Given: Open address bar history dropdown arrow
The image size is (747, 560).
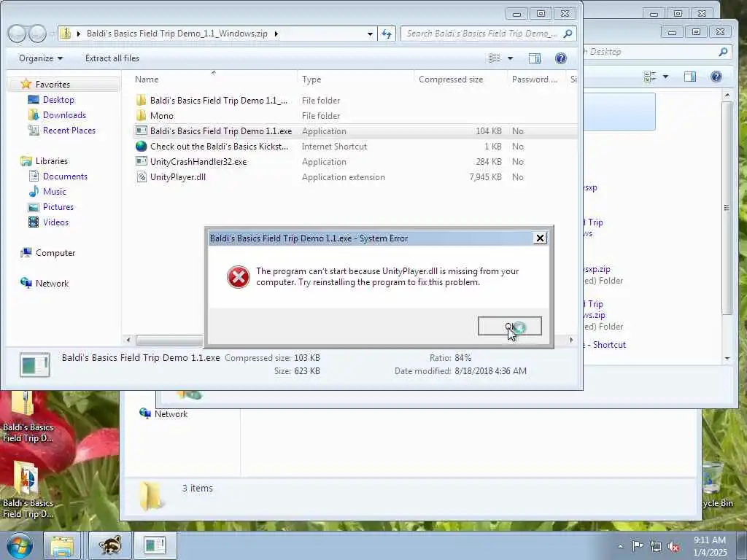Looking at the screenshot, I should pos(370,34).
